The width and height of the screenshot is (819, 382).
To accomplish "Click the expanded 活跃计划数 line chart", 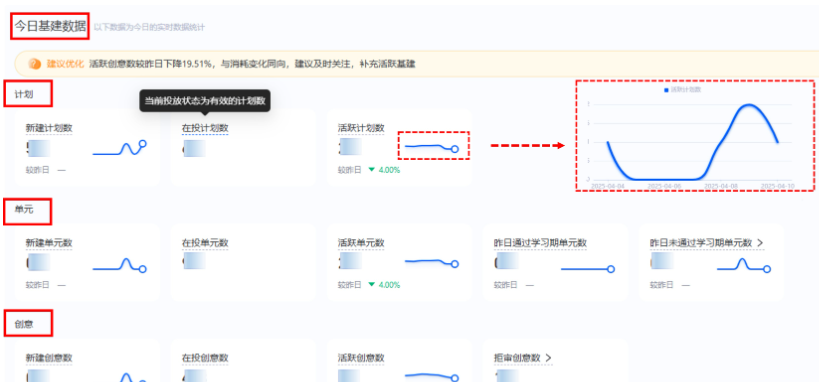I will pyautogui.click(x=693, y=141).
